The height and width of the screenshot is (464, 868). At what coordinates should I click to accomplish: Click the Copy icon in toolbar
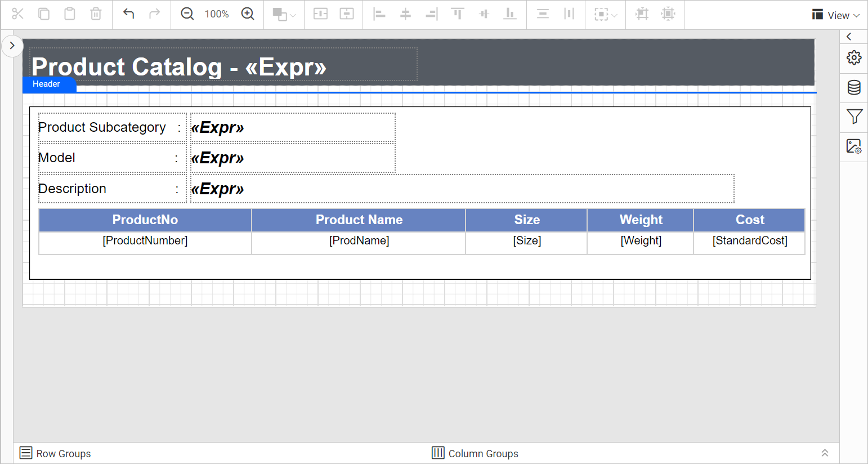43,14
